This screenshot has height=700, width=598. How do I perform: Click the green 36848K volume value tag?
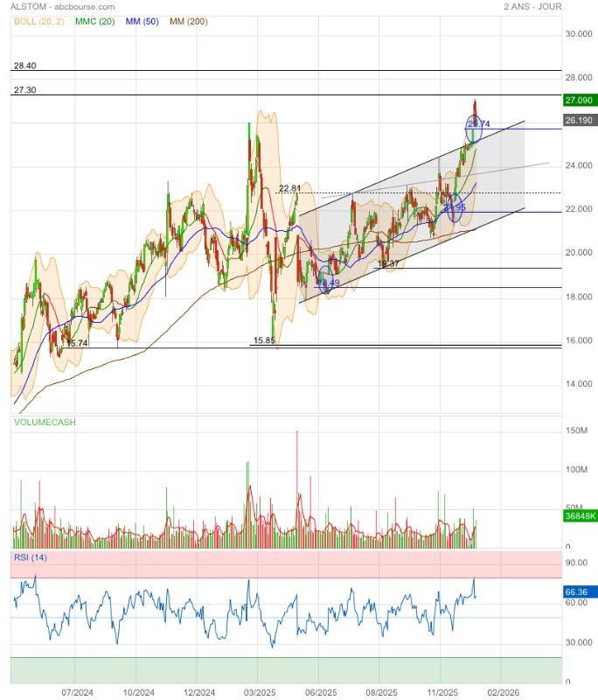click(x=579, y=517)
